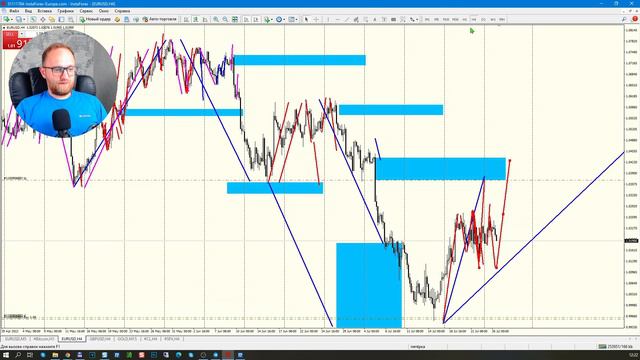Open the Сервис menu
The image size is (640, 360).
(86, 11)
